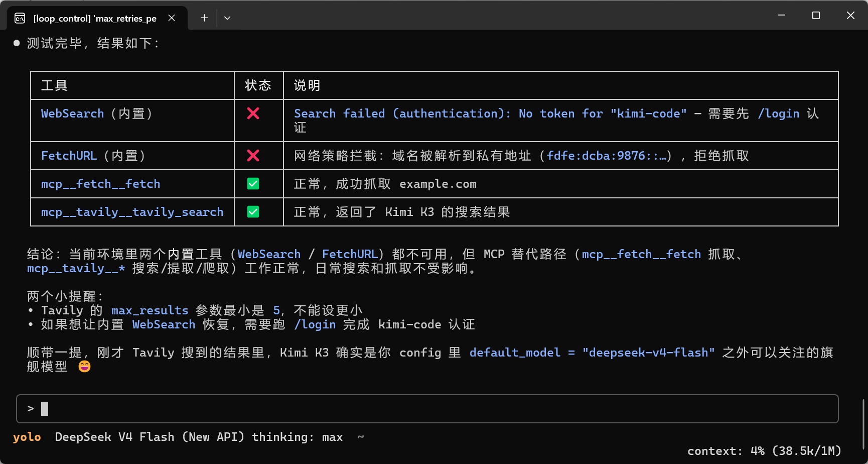Image resolution: width=868 pixels, height=464 pixels.
Task: Click '/login' in the WebSearch row
Action: tap(779, 113)
